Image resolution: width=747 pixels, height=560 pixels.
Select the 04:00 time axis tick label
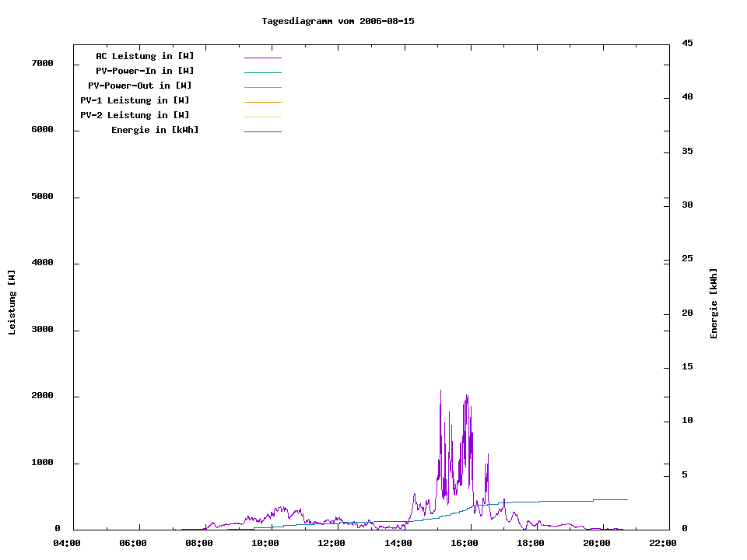tap(67, 543)
